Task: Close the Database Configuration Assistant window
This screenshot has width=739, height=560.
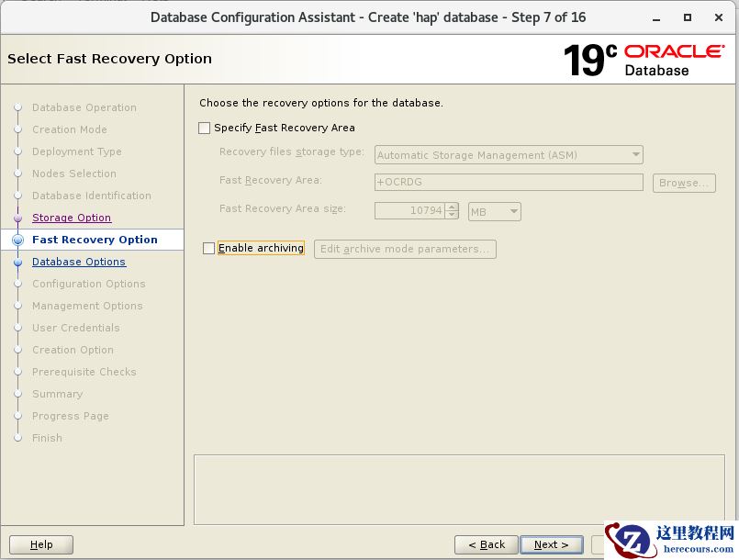Action: [x=719, y=17]
